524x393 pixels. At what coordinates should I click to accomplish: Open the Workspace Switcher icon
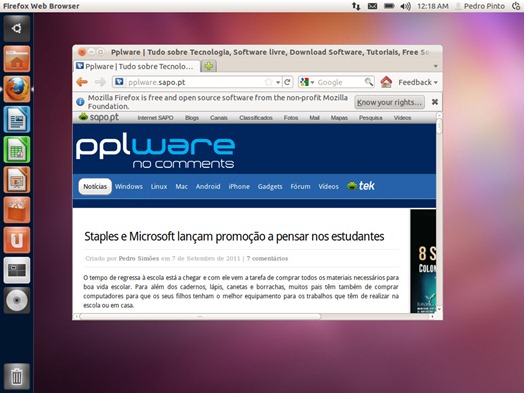click(x=17, y=270)
